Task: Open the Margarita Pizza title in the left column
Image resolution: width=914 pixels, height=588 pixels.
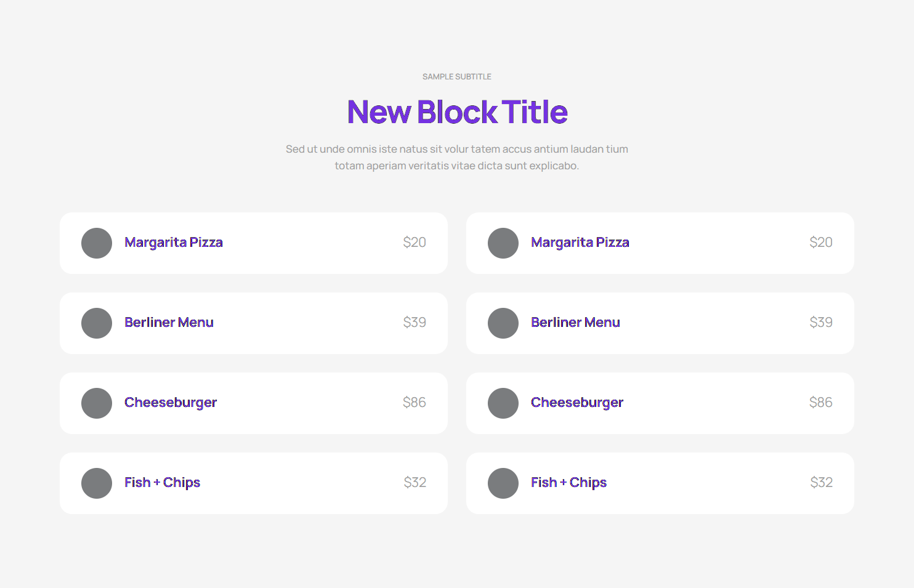Action: [174, 243]
